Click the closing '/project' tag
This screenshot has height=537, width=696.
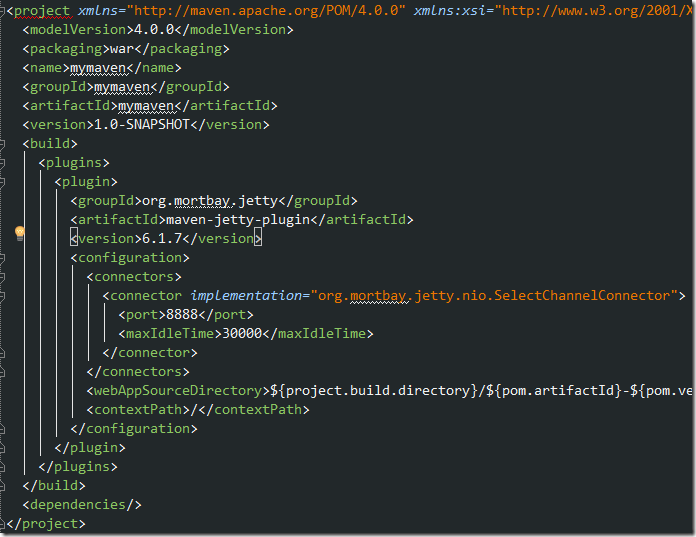(46, 524)
